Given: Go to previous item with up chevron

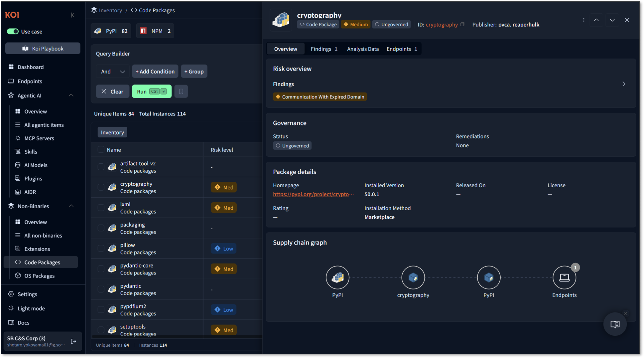Looking at the screenshot, I should point(596,20).
